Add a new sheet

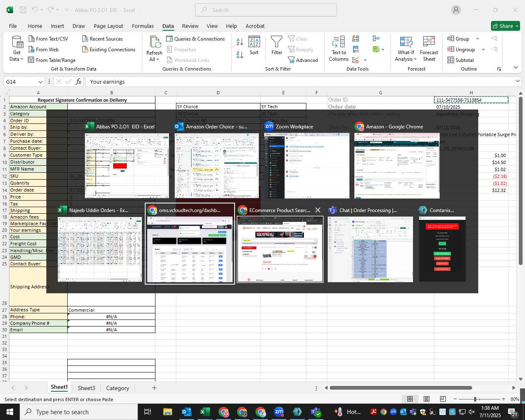pyautogui.click(x=154, y=388)
